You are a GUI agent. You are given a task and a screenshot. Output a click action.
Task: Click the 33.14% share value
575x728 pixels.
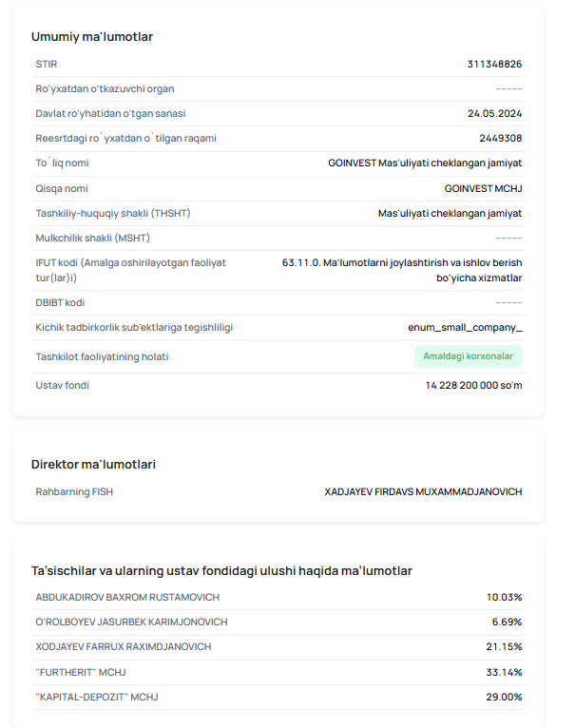504,672
